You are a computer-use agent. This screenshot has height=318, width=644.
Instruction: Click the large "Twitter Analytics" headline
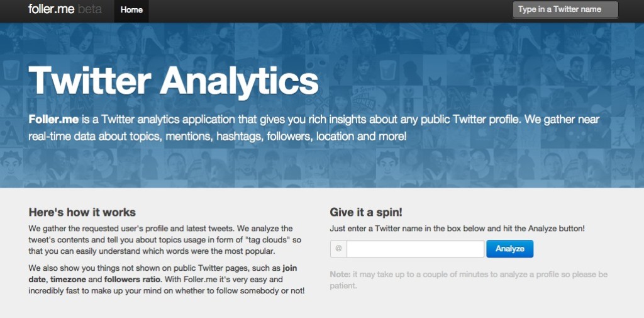(174, 80)
